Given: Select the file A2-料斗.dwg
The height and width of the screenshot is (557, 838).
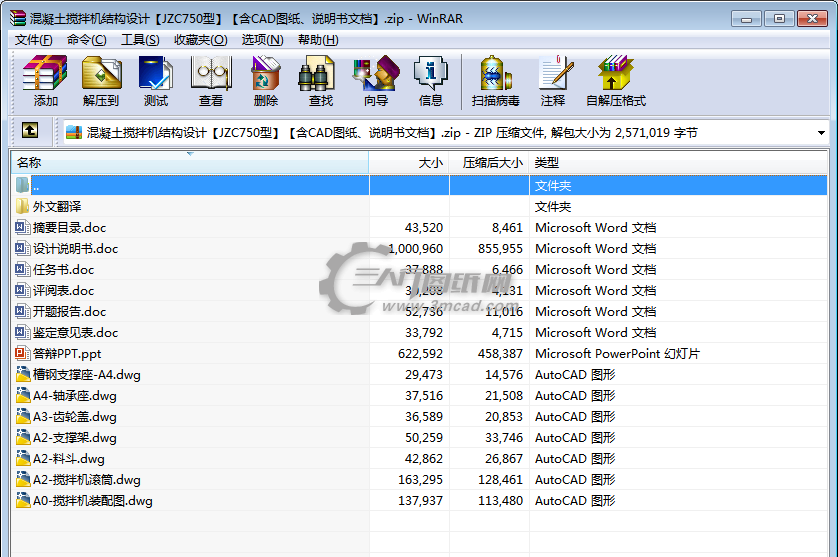Looking at the screenshot, I should [x=68, y=459].
